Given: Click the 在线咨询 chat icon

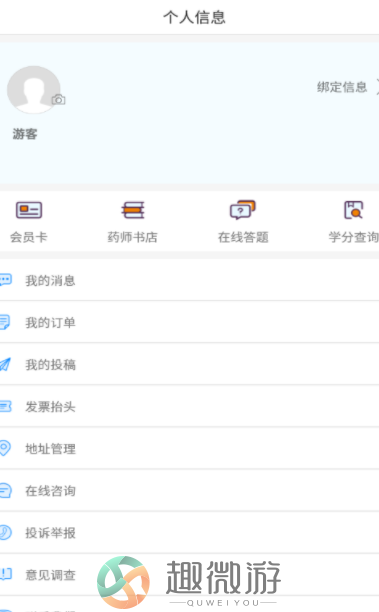Looking at the screenshot, I should (x=5, y=491).
